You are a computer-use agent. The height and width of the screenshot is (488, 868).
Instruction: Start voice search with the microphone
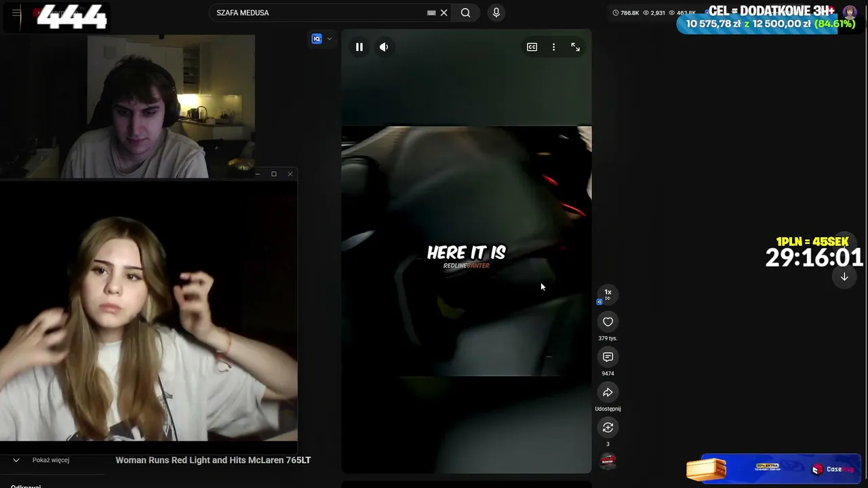tap(496, 13)
